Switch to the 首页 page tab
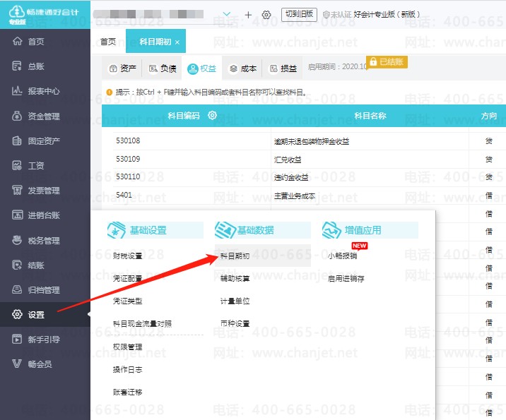The height and width of the screenshot is (420, 506). point(108,42)
